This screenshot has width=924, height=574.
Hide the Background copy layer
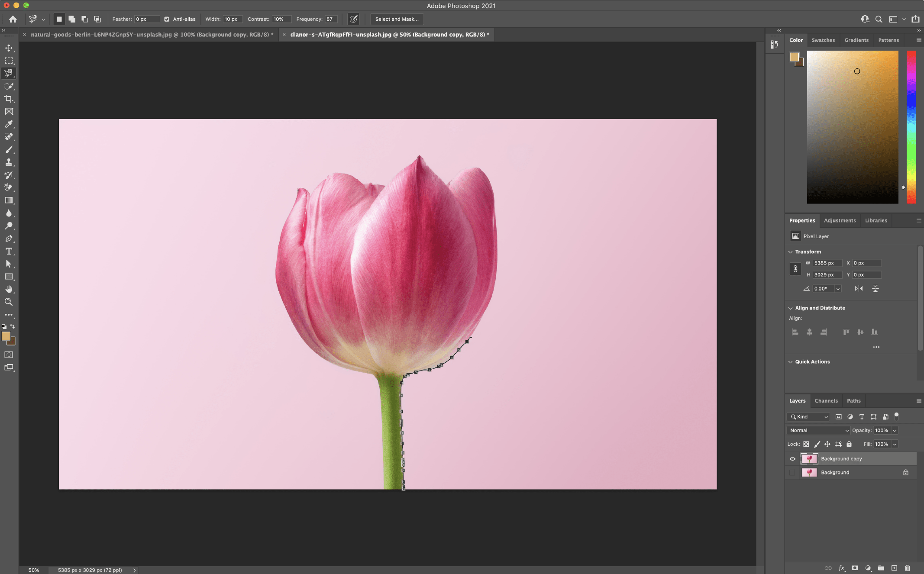coord(792,458)
